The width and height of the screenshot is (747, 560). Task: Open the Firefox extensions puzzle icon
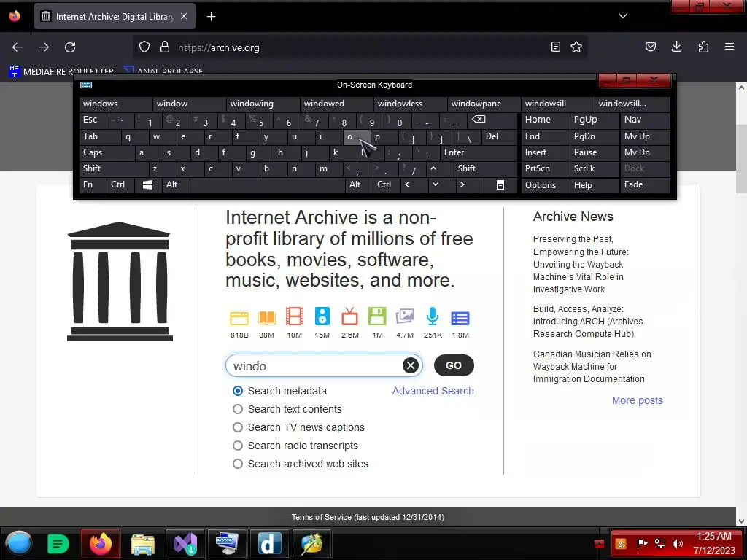click(x=703, y=47)
